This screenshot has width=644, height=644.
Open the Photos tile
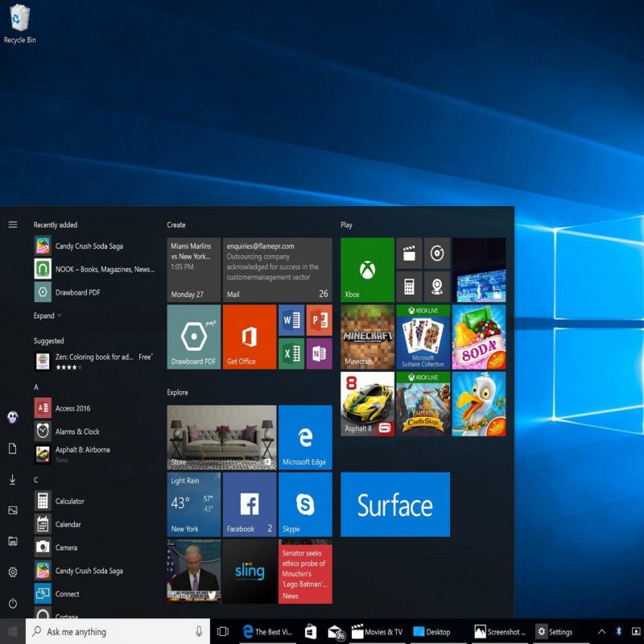(x=479, y=270)
